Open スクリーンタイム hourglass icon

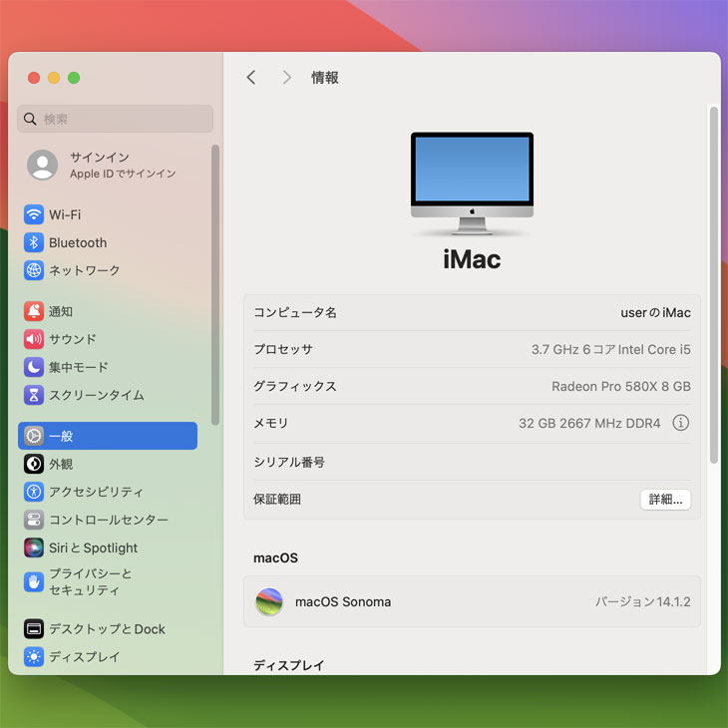[x=34, y=395]
